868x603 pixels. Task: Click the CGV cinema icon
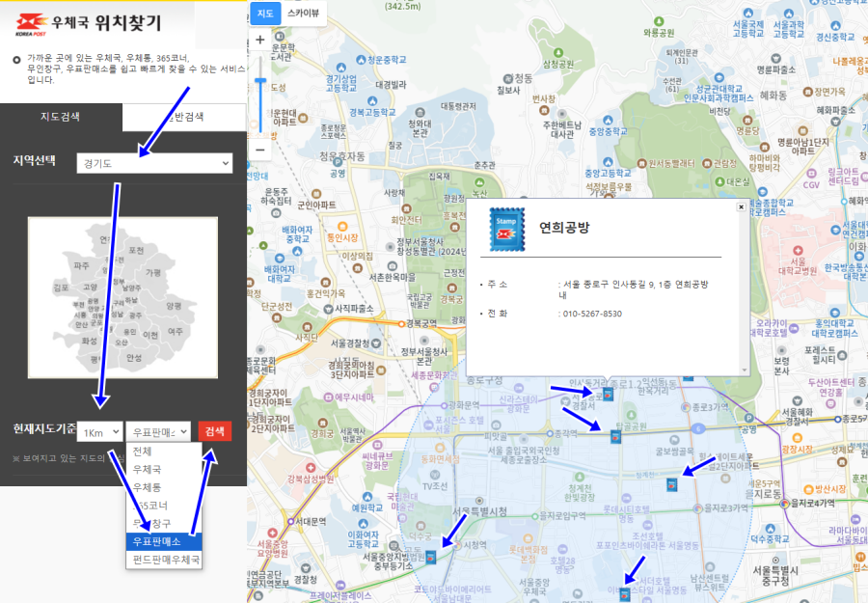pyautogui.click(x=811, y=174)
